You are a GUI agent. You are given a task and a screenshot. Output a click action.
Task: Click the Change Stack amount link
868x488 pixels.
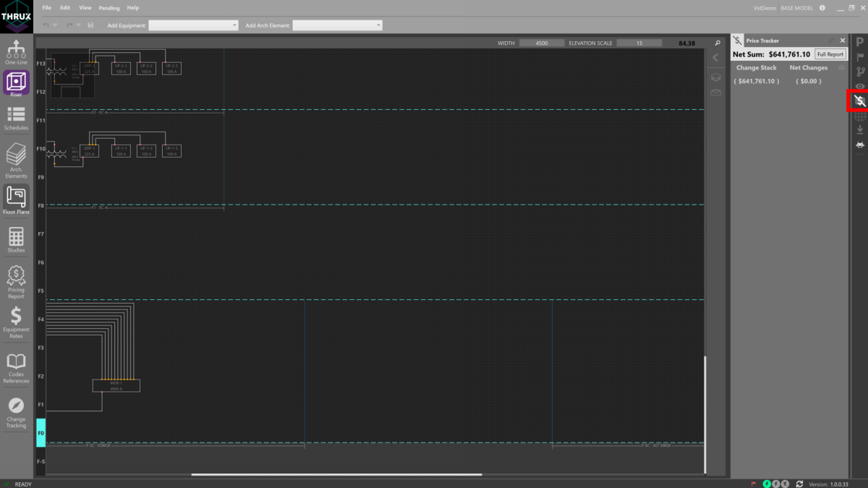(757, 80)
